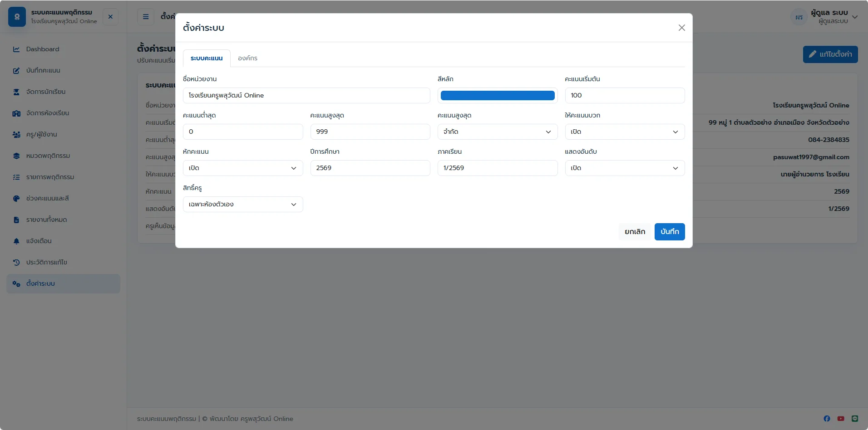Click the ตั้งค่าระบบ dialog title
This screenshot has height=430, width=868.
(x=203, y=28)
